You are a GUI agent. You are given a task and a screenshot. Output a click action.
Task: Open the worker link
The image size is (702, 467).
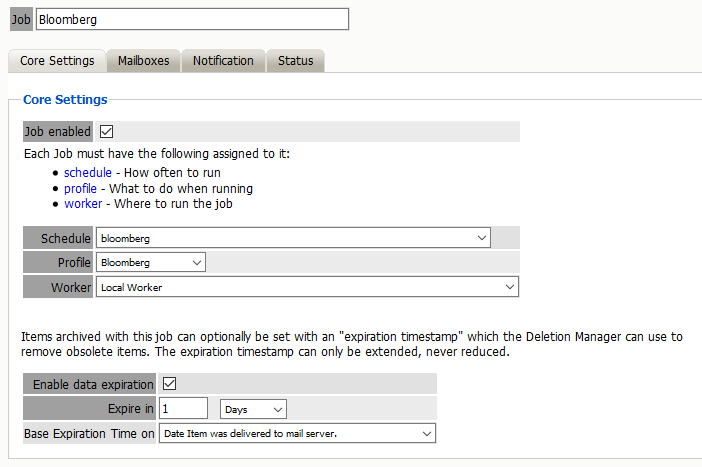(x=83, y=204)
